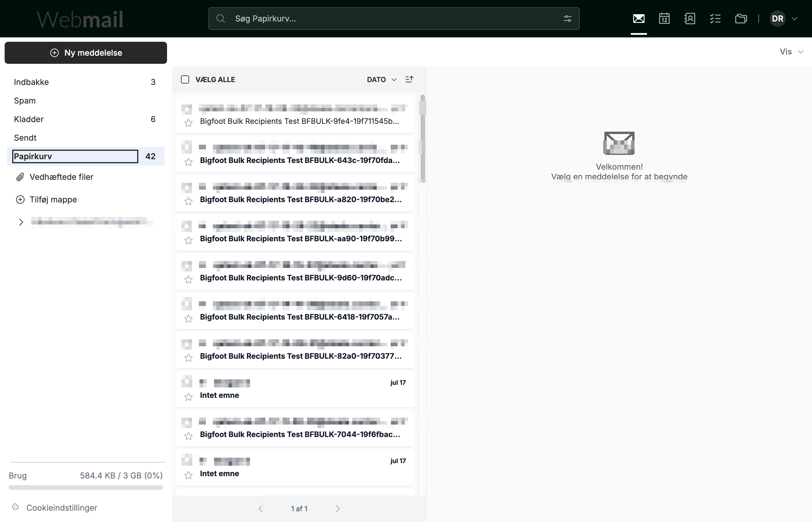This screenshot has width=812, height=522.
Task: Open the message with subject BFBULK-9fe4-19f711545b
Action: pyautogui.click(x=295, y=115)
